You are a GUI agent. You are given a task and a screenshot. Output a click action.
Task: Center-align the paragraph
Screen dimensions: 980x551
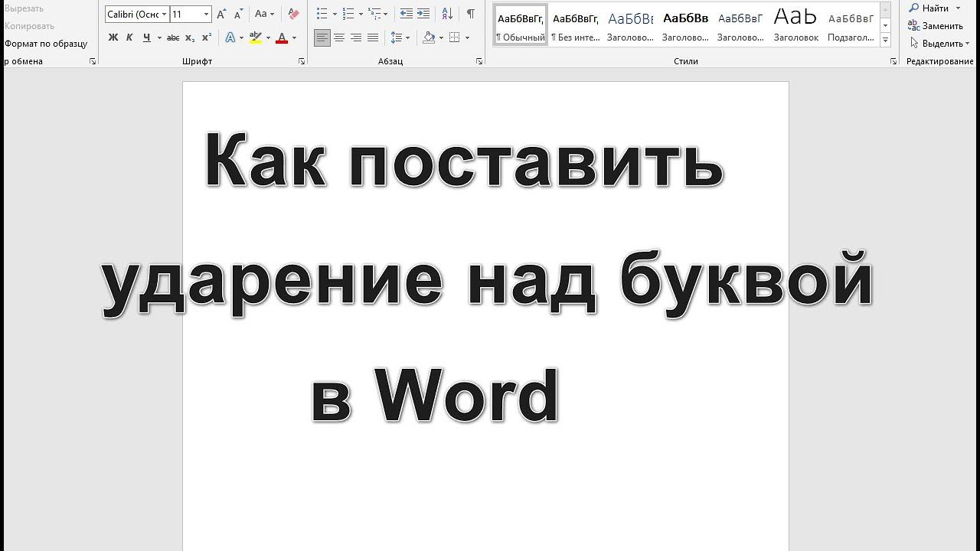[x=339, y=37]
